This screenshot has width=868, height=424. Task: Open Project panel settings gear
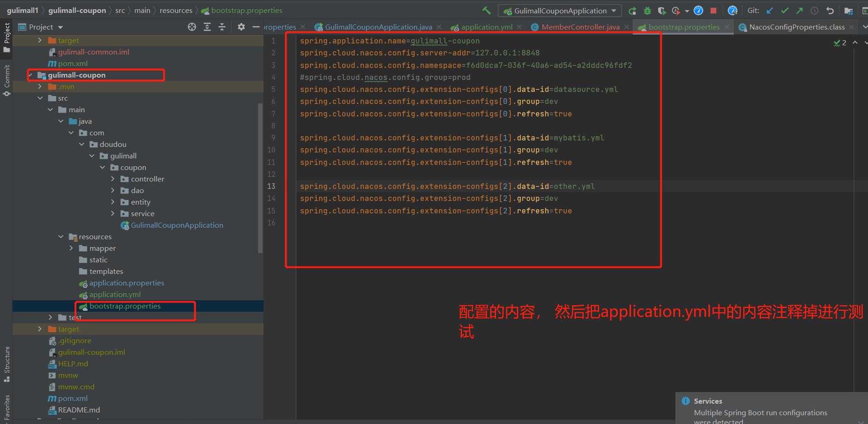tap(241, 27)
